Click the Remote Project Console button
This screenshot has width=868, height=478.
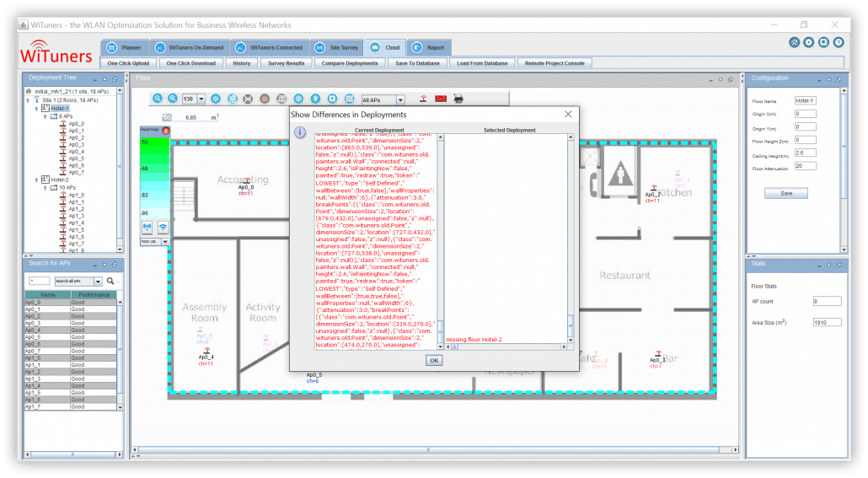[x=555, y=63]
